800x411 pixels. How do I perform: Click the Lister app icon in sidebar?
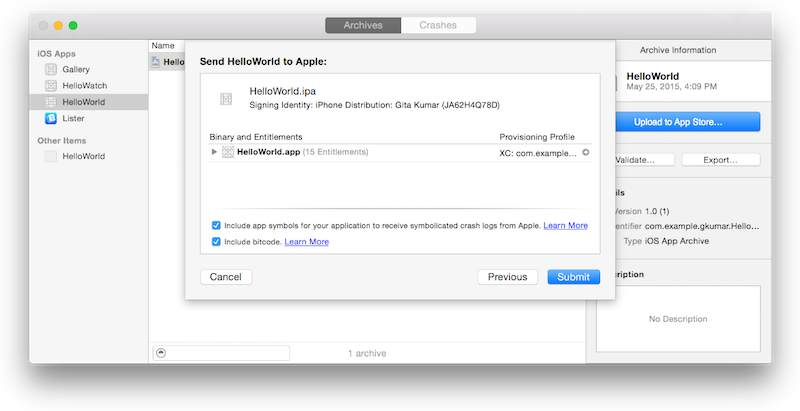51,118
